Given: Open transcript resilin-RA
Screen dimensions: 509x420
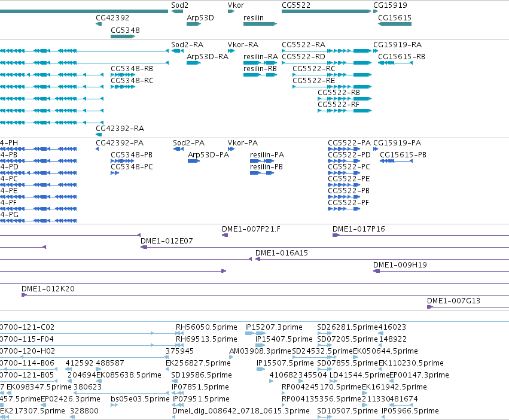Looking at the screenshot, I should click(261, 57).
